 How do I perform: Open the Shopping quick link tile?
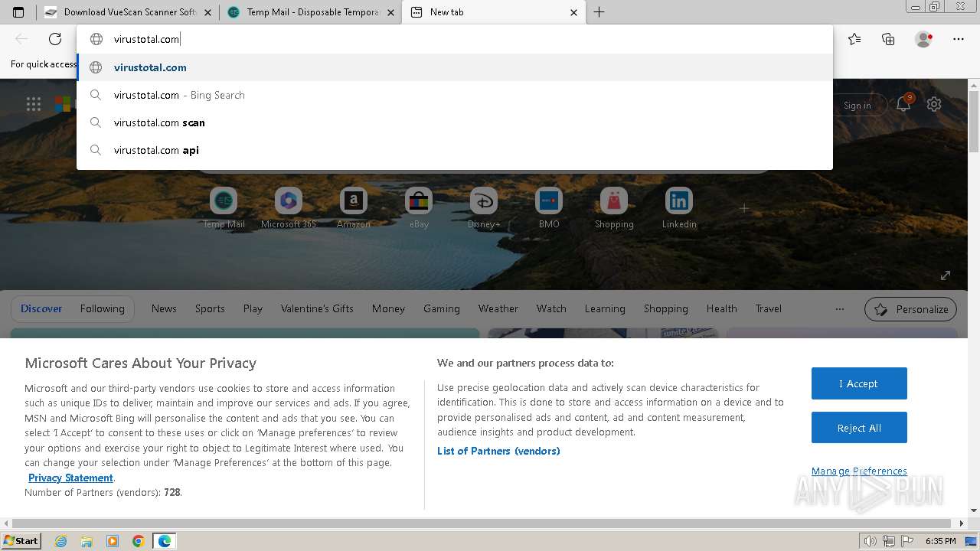614,207
